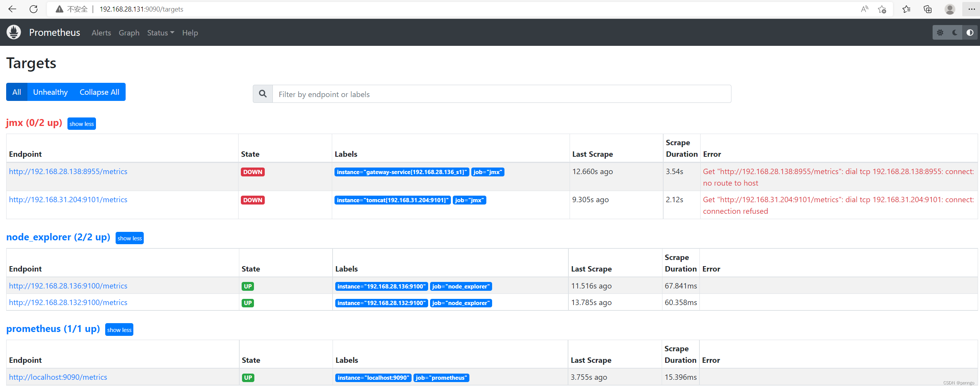Screen dimensions: 980x389
Task: Click scrape duration 15.396ms
Action: (x=681, y=377)
